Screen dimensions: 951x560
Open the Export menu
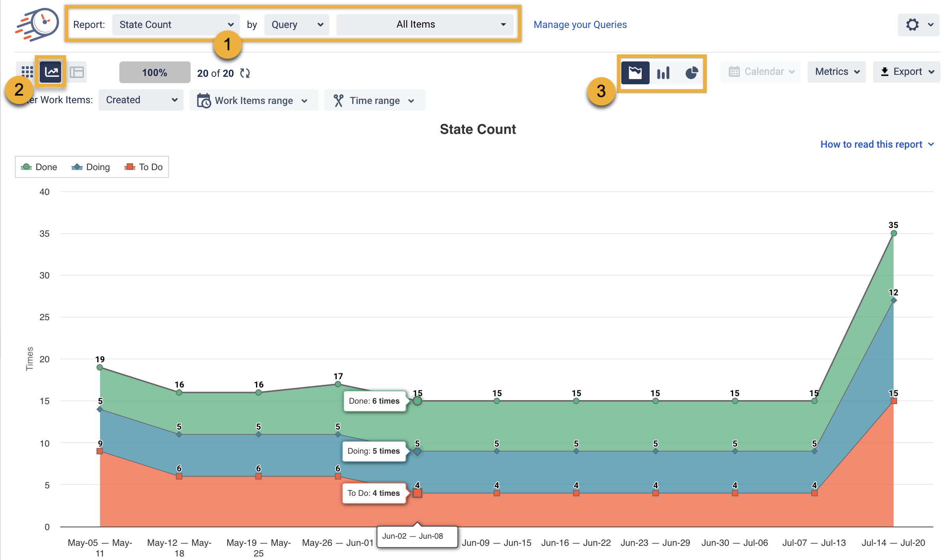906,72
